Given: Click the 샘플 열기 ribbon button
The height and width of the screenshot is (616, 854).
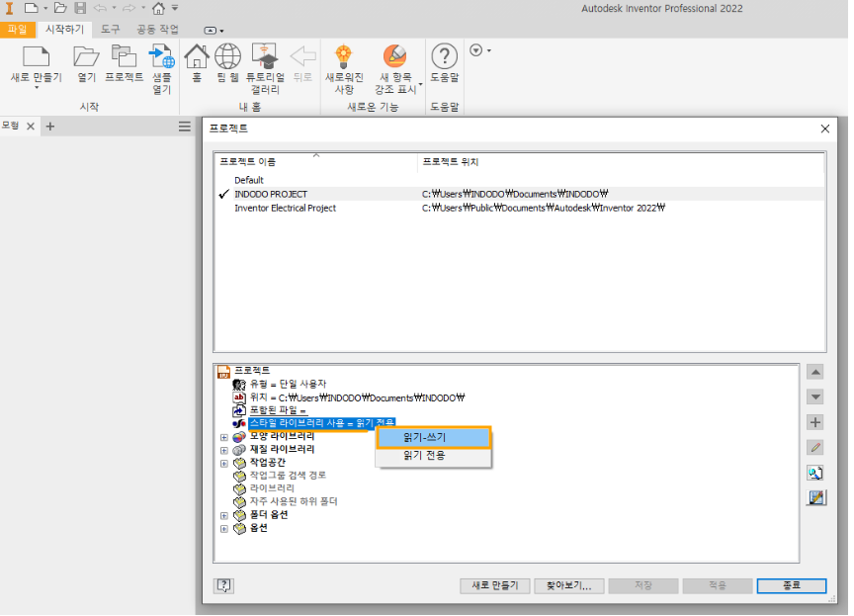Looking at the screenshot, I should tap(161, 69).
